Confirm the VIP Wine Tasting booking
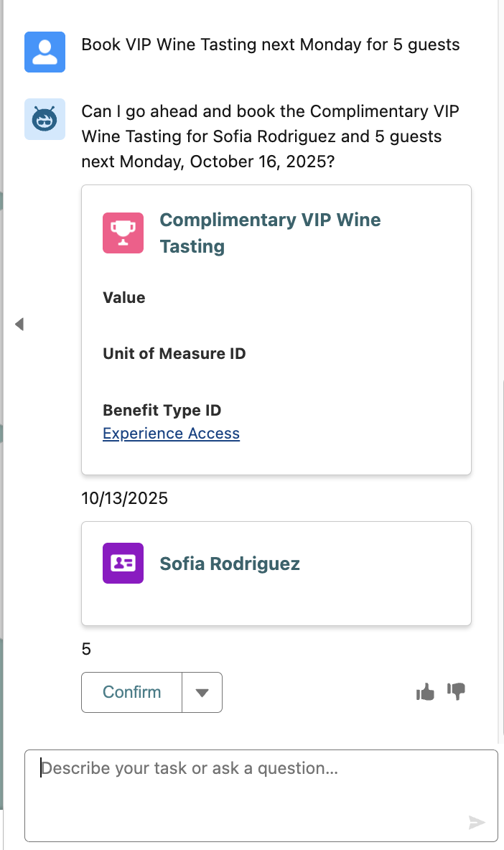 click(x=132, y=693)
